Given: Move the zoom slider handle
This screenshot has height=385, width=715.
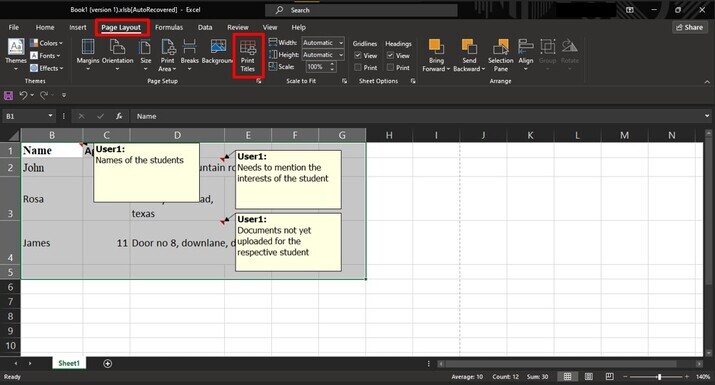Looking at the screenshot, I should pos(659,377).
